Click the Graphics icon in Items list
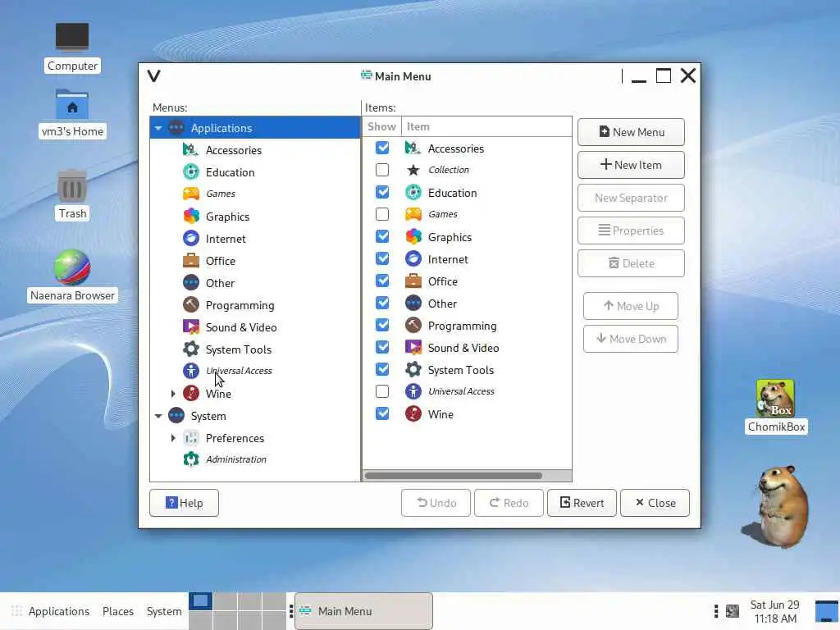The height and width of the screenshot is (630, 840). tap(413, 236)
